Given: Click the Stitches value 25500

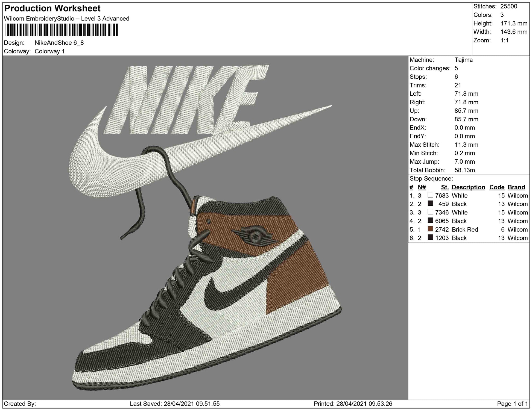Looking at the screenshot, I should tap(509, 7).
